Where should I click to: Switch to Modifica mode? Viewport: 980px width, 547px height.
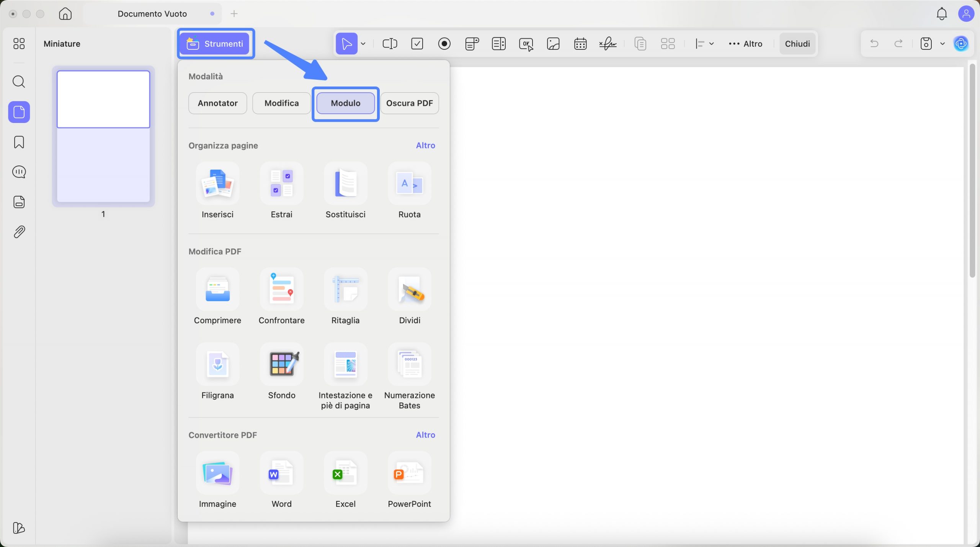point(281,103)
